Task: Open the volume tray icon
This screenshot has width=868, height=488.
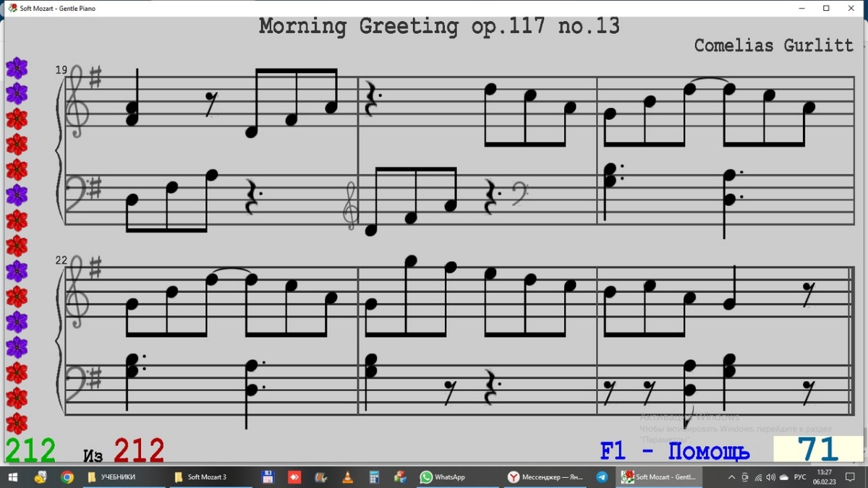Action: point(770,477)
